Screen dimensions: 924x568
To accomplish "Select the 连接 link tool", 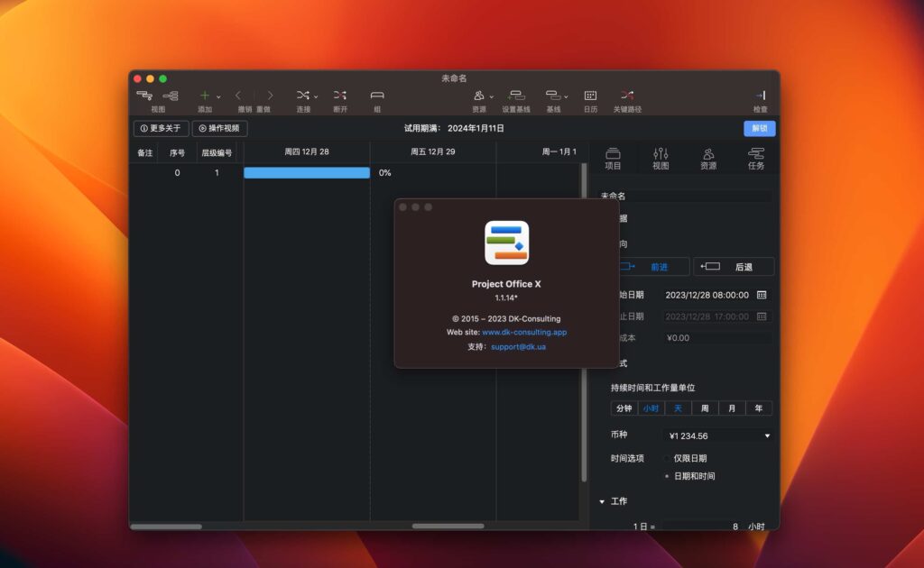I will (x=304, y=95).
